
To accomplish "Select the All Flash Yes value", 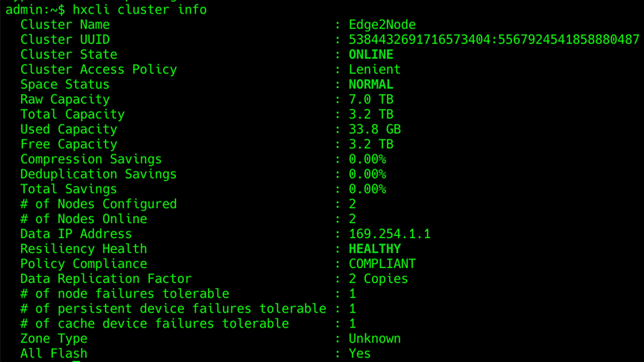I will tap(360, 353).
